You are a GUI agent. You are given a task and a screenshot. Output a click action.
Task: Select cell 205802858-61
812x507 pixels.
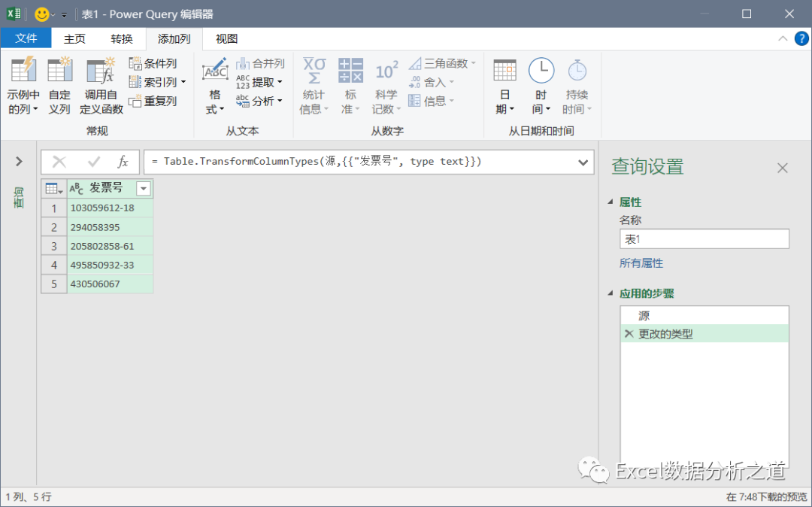[111, 246]
